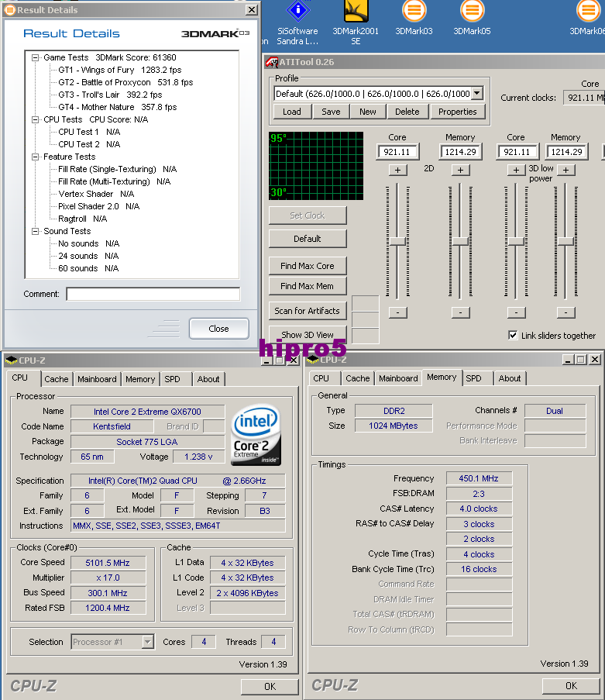
Task: Decrease 2D Core clock with minus button
Action: [397, 312]
